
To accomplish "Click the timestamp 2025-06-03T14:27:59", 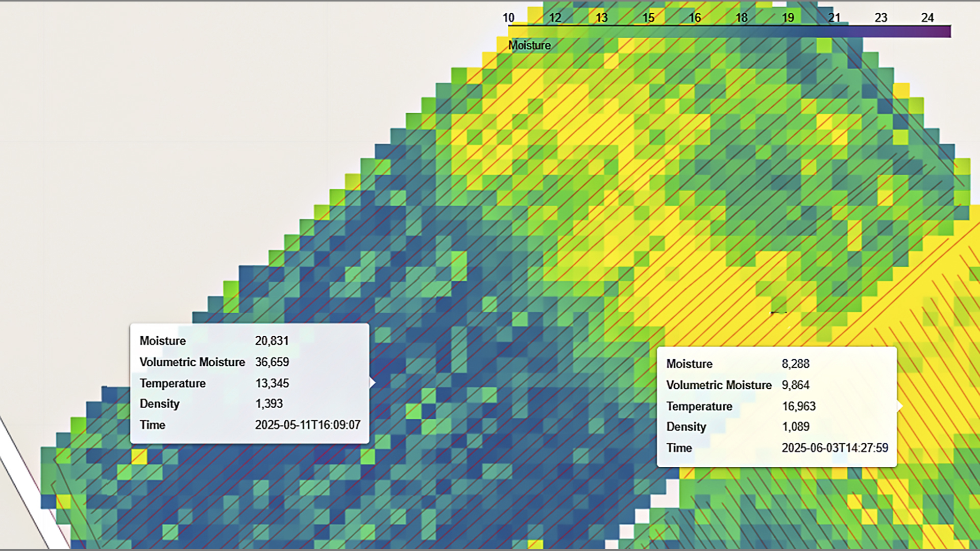I will tap(835, 448).
